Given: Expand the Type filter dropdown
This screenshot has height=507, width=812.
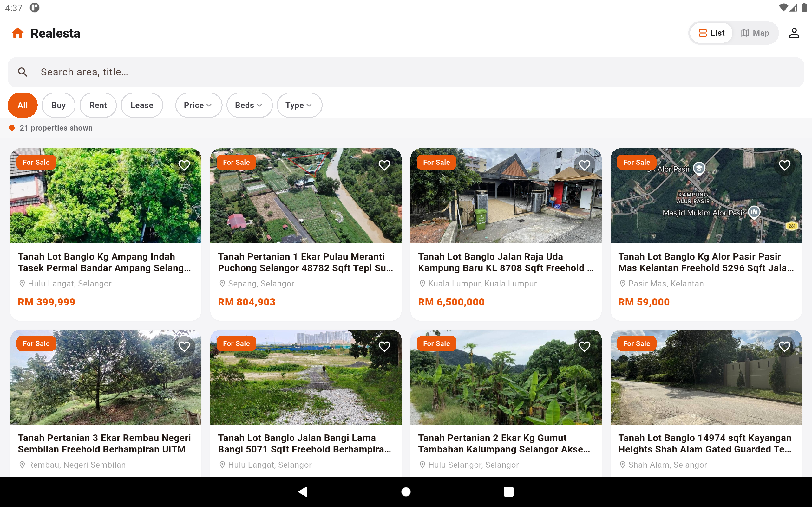Looking at the screenshot, I should (299, 105).
